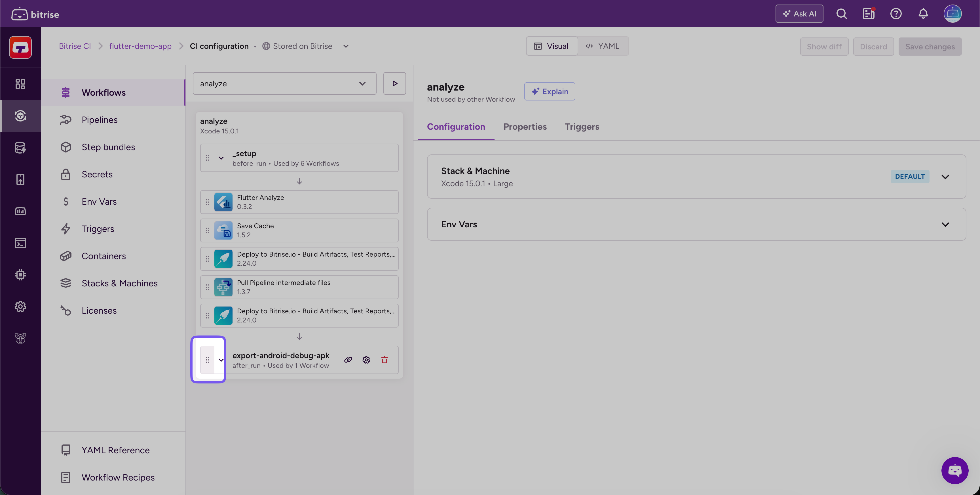Image resolution: width=980 pixels, height=495 pixels.
Task: Switch to Visual editor mode
Action: pyautogui.click(x=552, y=46)
